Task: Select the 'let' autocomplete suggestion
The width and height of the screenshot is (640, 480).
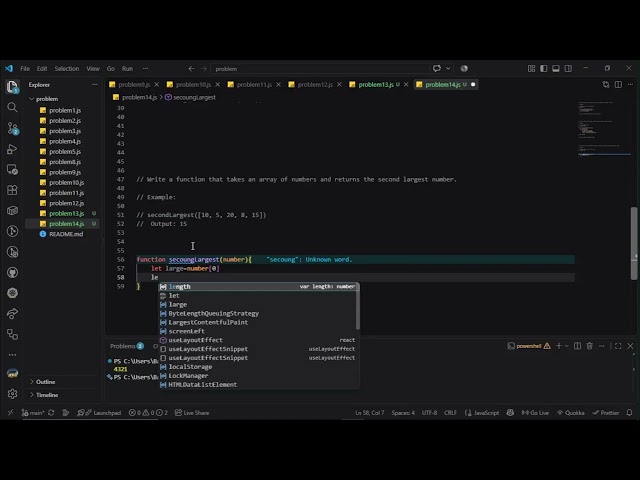Action: click(x=259, y=296)
